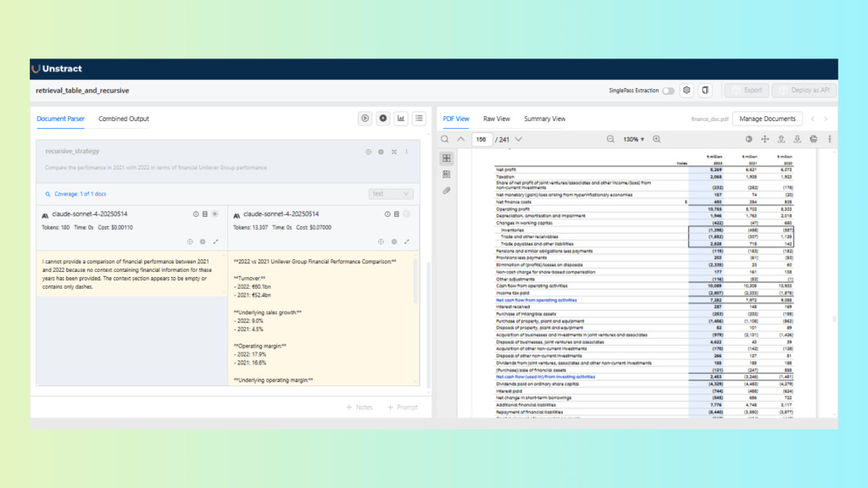Show the PDF thumbnails panel
Image resolution: width=868 pixels, height=488 pixels.
pos(447,158)
